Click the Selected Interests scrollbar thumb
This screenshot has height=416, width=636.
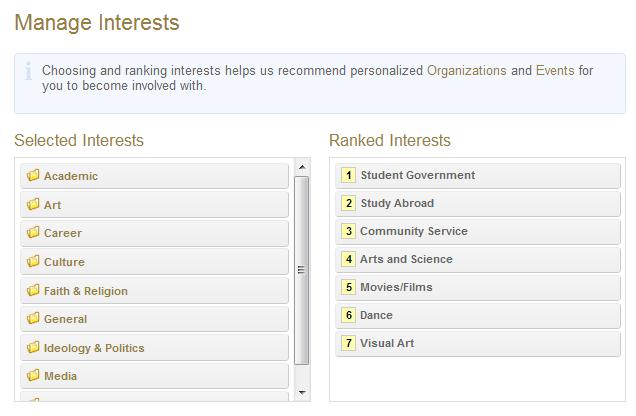coord(302,270)
